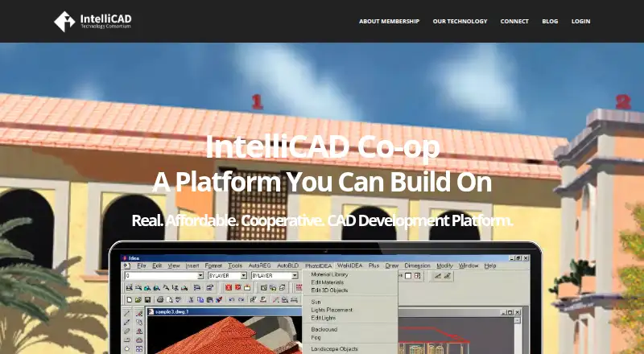Select Sun in the PhotoIDEA menu
644x354 pixels.
coord(316,302)
